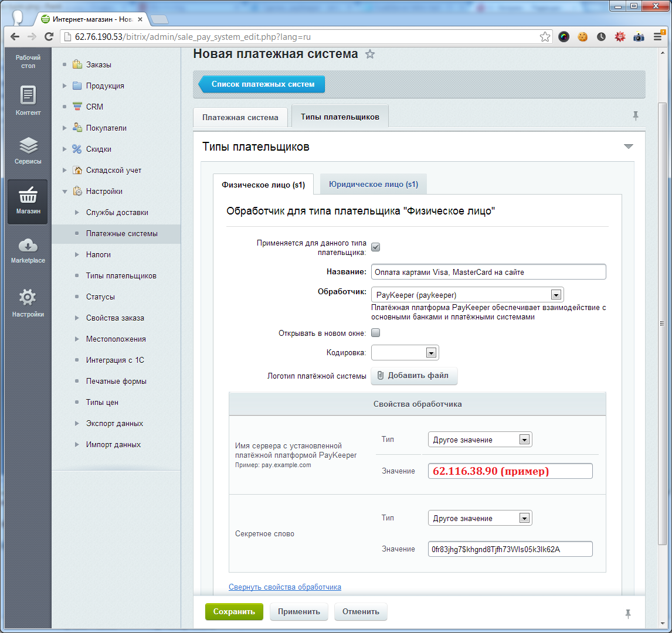Viewport: 672px width, 633px height.
Task: Toggle 'Применяется для данного типа плательщика' checkbox
Action: click(376, 247)
